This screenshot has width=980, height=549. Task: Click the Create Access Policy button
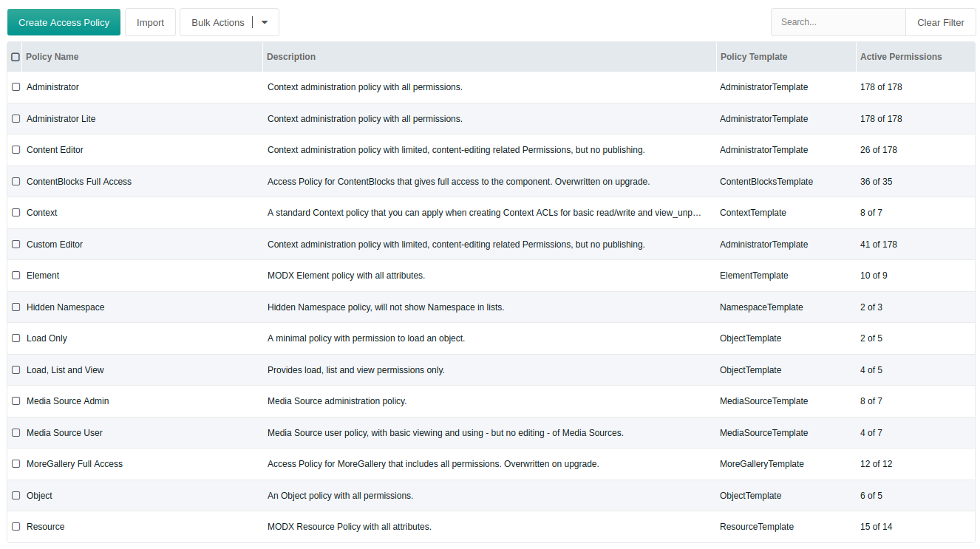[x=64, y=22]
